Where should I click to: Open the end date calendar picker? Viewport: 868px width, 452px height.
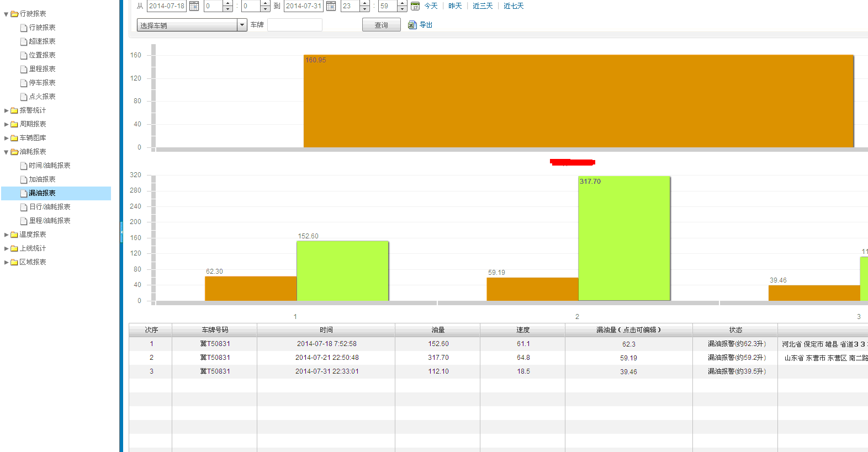pos(331,6)
